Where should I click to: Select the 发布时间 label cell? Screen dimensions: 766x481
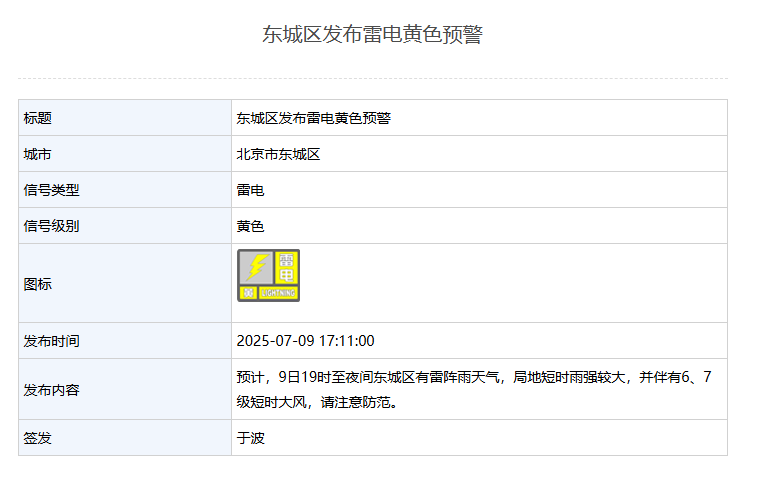pos(125,341)
